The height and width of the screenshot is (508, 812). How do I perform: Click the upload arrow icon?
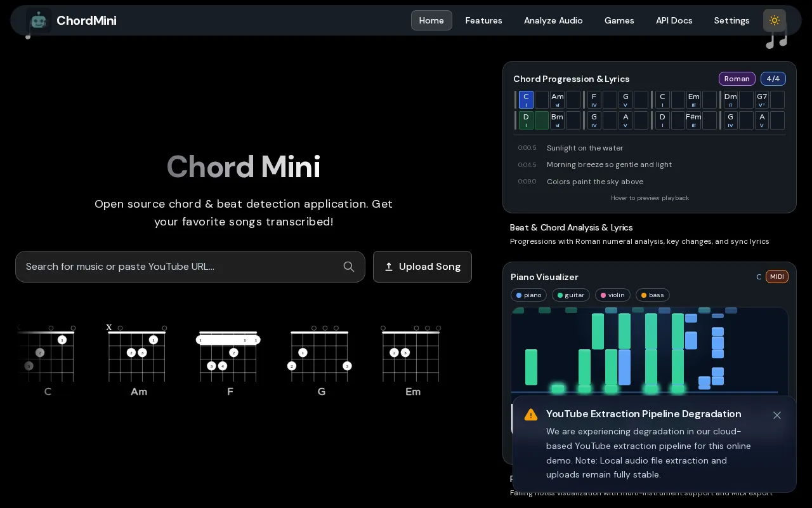389,267
